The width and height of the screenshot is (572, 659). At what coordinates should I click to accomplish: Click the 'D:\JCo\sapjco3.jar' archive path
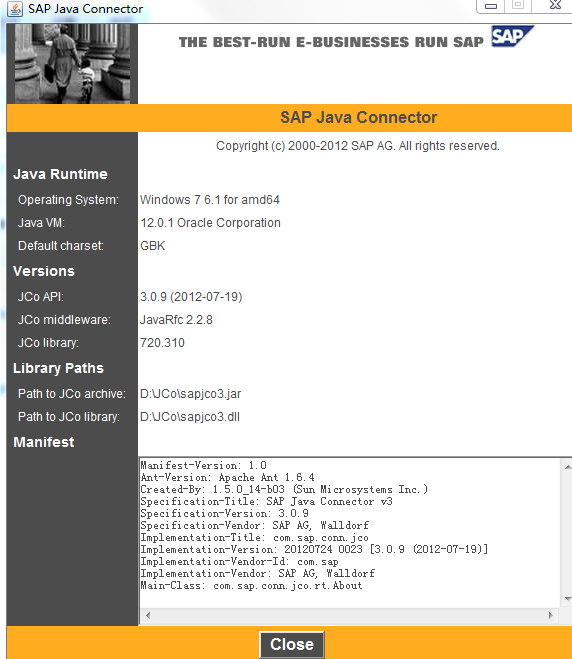[x=190, y=394]
